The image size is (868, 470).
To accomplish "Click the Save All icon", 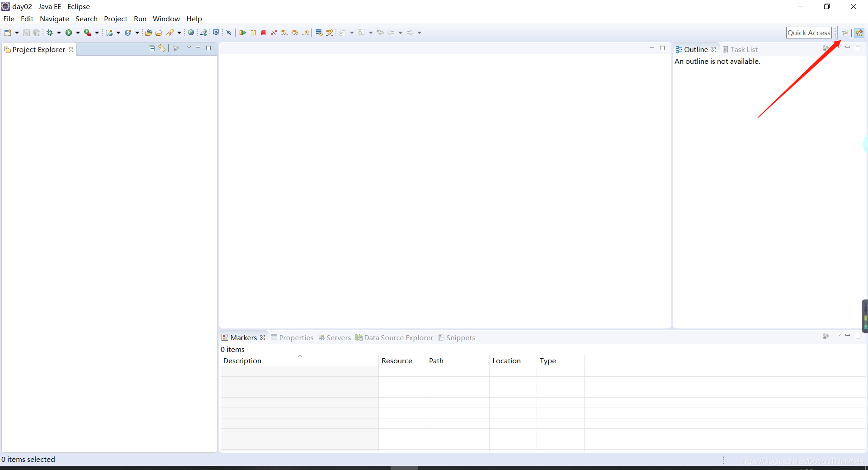I will pyautogui.click(x=37, y=33).
